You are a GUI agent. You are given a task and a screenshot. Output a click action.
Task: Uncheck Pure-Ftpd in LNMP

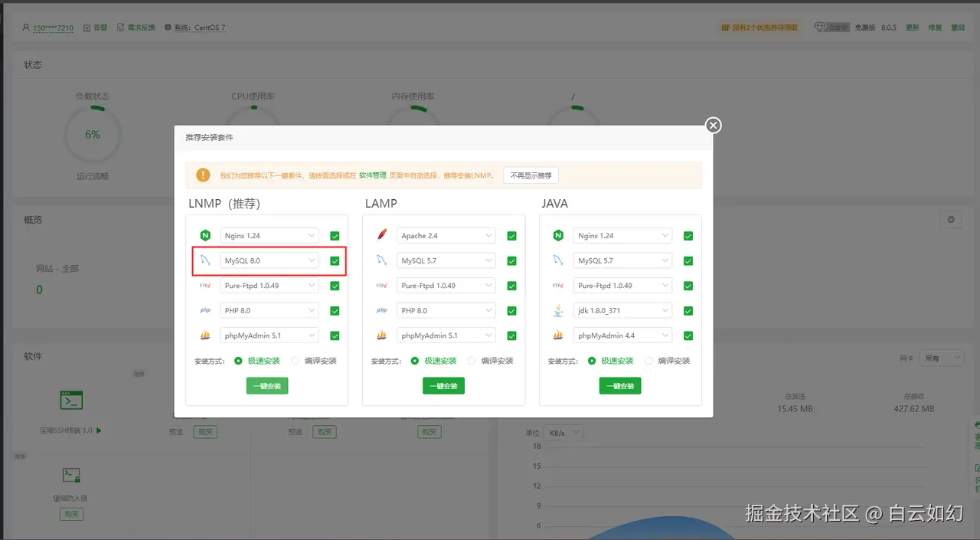tap(335, 286)
